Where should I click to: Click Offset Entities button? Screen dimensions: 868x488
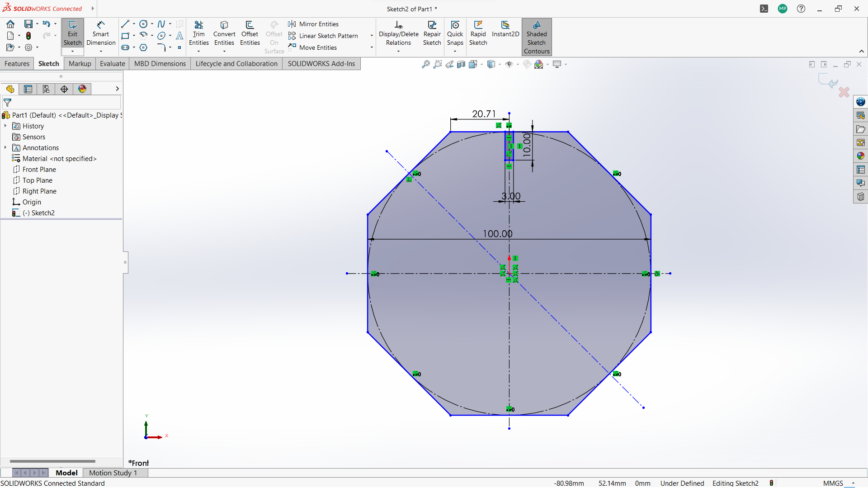(250, 33)
